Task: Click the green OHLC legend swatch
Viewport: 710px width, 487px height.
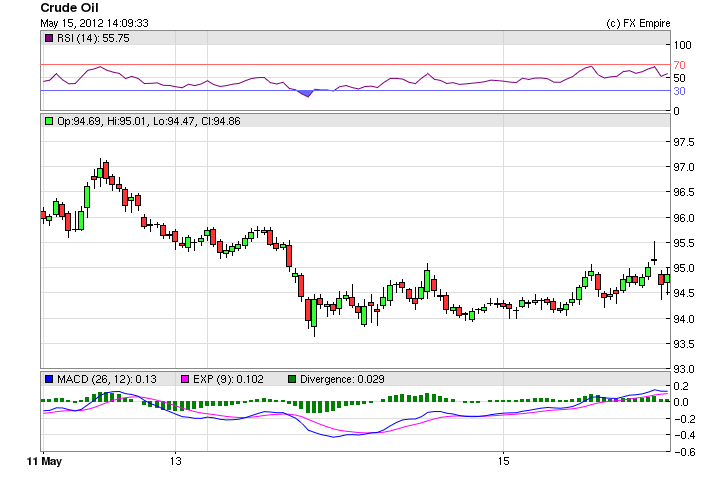Action: 49,121
